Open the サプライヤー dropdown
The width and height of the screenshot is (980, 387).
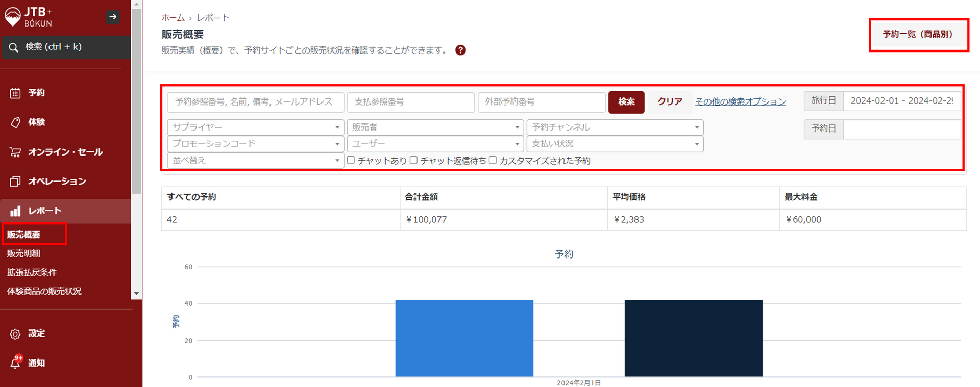[x=255, y=127]
